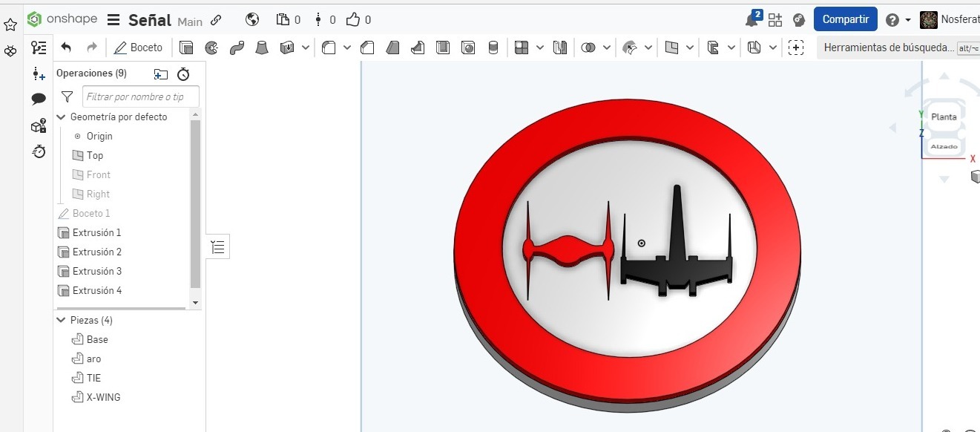Select the Base part
This screenshot has width=980, height=432.
click(97, 340)
